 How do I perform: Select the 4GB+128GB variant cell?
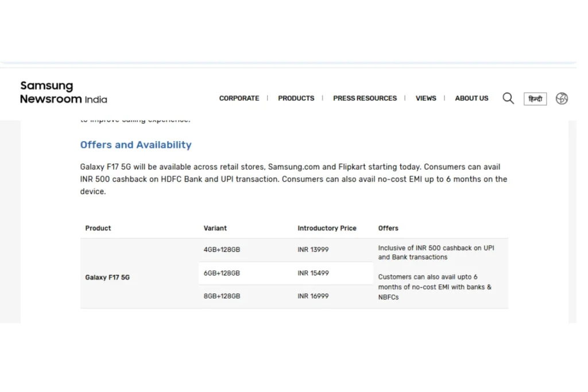(x=222, y=250)
